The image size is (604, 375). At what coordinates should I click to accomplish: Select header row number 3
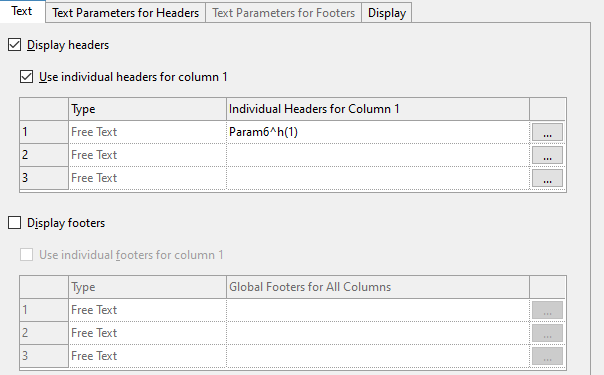tap(44, 178)
